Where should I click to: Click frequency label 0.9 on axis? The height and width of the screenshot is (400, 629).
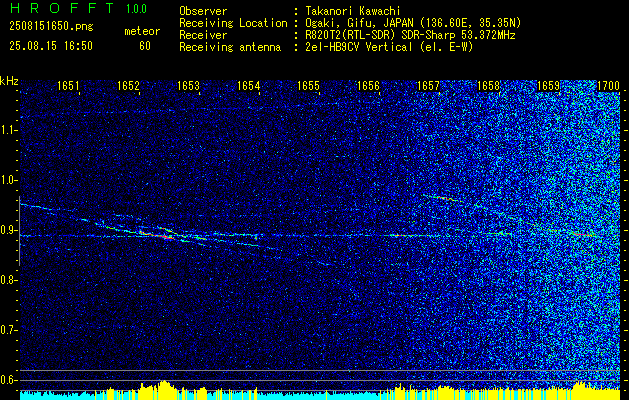(x=9, y=230)
